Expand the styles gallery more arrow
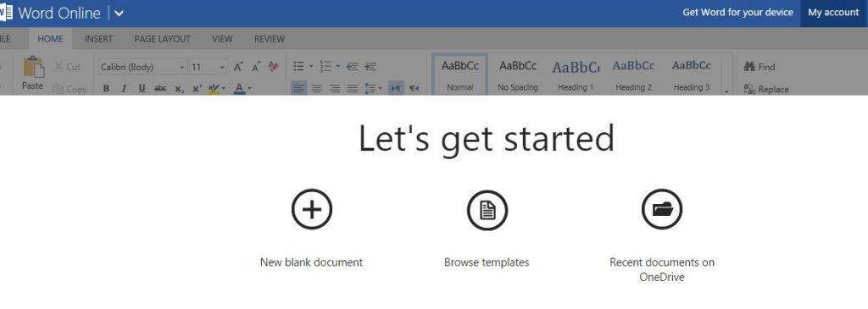 (726, 91)
